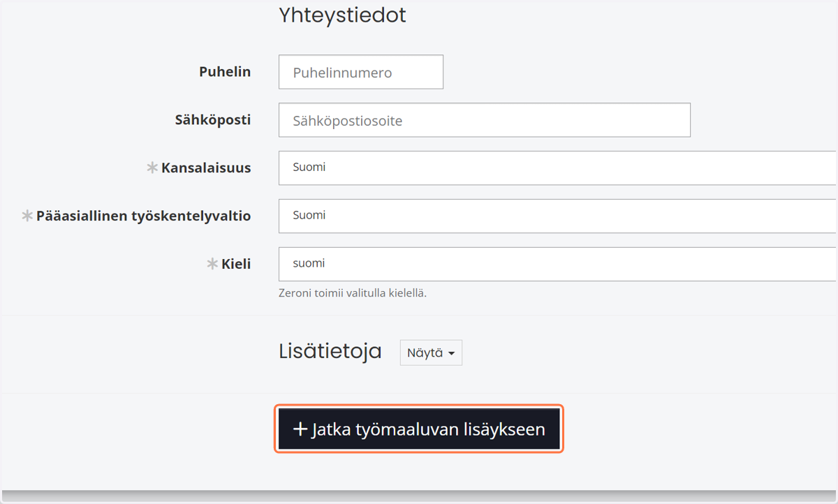The height and width of the screenshot is (504, 838).
Task: Expand Lisätietoja with the Näytä button
Action: pos(431,353)
